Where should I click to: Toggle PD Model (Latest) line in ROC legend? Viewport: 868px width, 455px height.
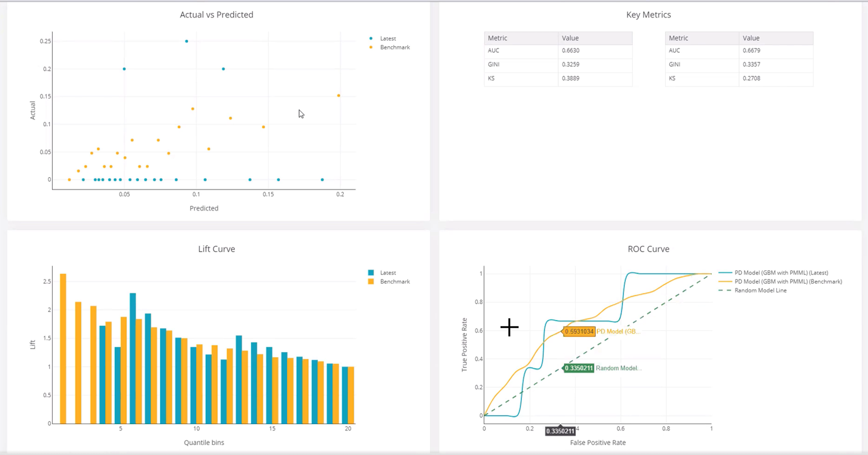point(781,273)
